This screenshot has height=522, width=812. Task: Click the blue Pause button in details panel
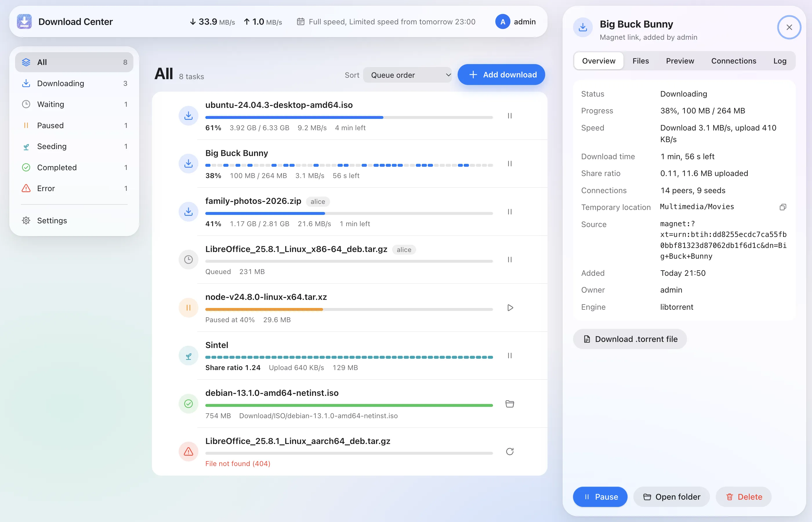tap(600, 496)
